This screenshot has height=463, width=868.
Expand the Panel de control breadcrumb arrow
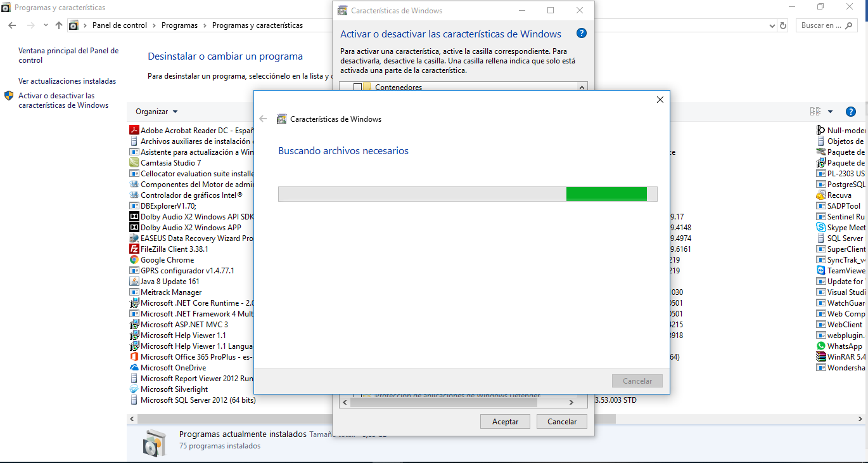coord(153,25)
